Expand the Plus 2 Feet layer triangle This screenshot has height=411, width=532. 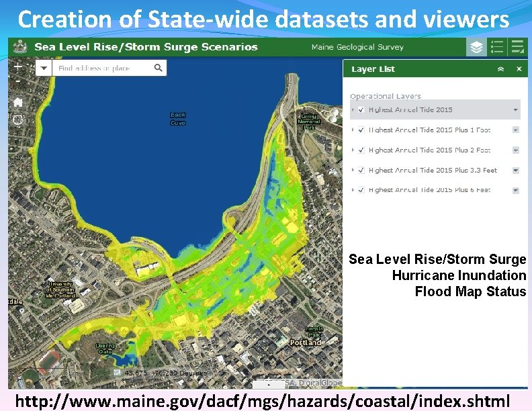pyautogui.click(x=353, y=150)
